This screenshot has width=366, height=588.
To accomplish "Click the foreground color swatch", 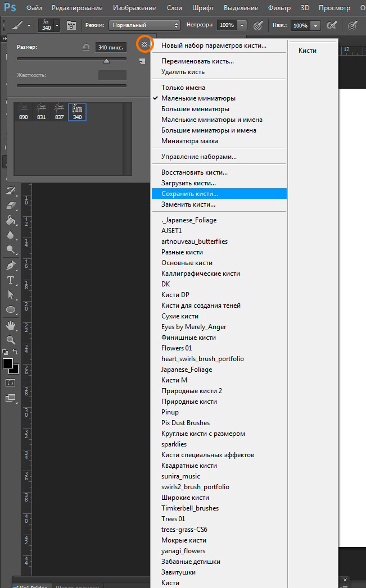I will tap(8, 363).
